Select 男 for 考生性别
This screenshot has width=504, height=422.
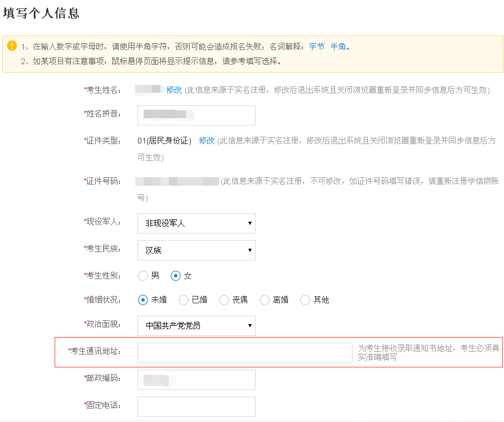144,276
